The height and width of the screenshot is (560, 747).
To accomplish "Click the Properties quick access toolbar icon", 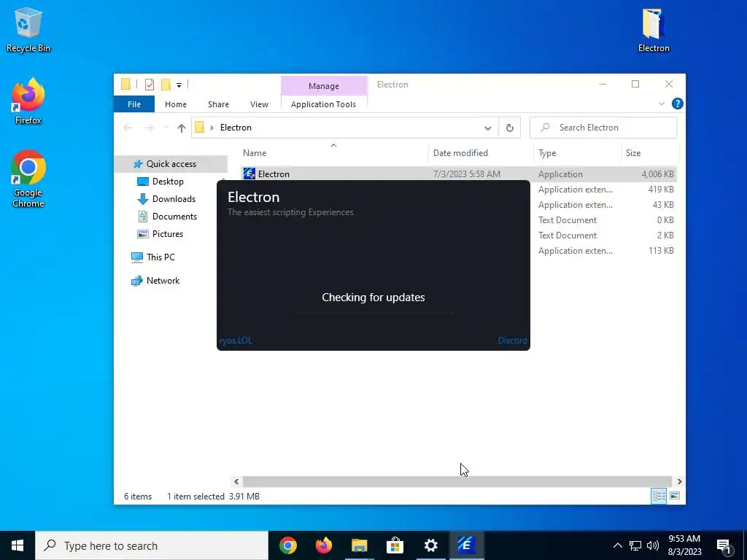I will click(x=150, y=85).
